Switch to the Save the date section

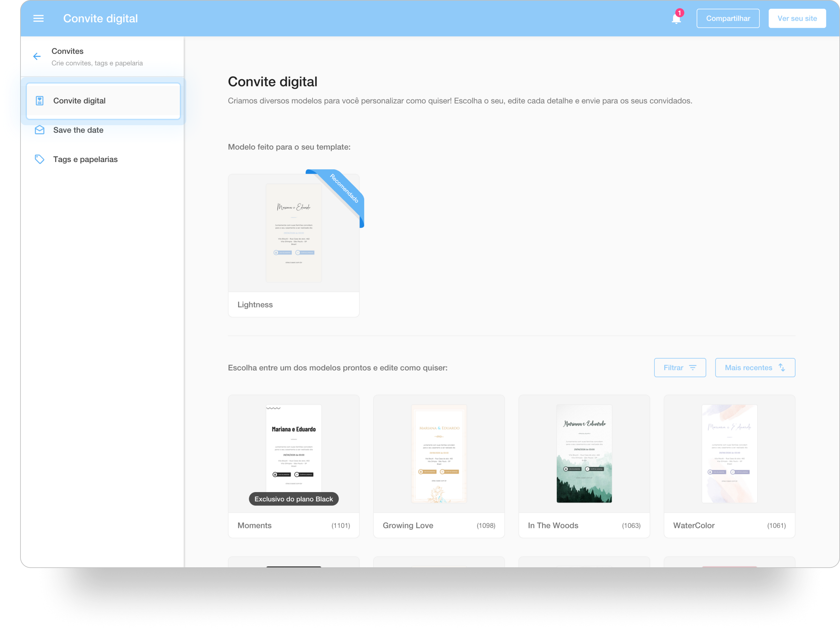point(78,130)
